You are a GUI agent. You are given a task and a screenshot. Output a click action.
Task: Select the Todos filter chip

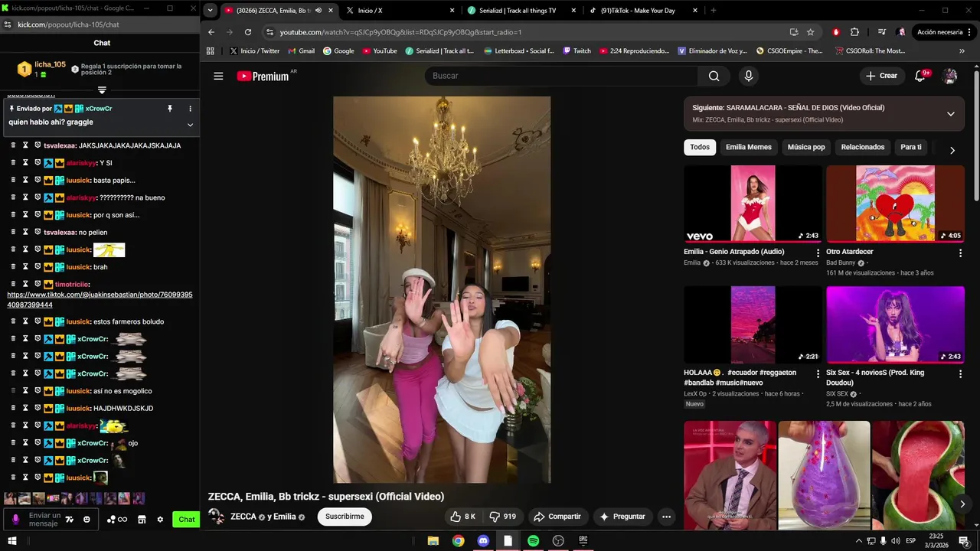click(x=700, y=147)
